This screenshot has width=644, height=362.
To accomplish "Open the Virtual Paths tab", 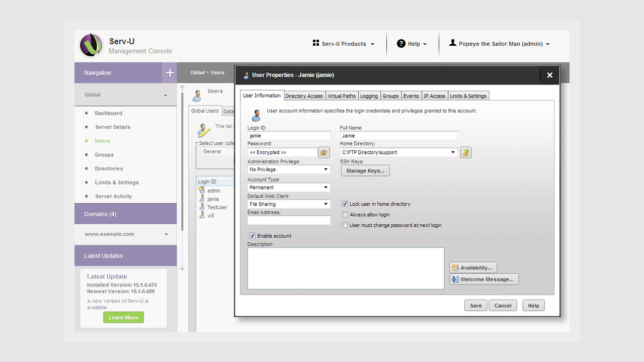I will point(341,96).
